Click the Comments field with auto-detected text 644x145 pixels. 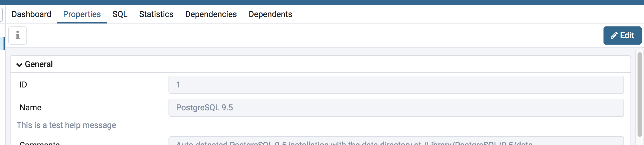click(x=396, y=141)
